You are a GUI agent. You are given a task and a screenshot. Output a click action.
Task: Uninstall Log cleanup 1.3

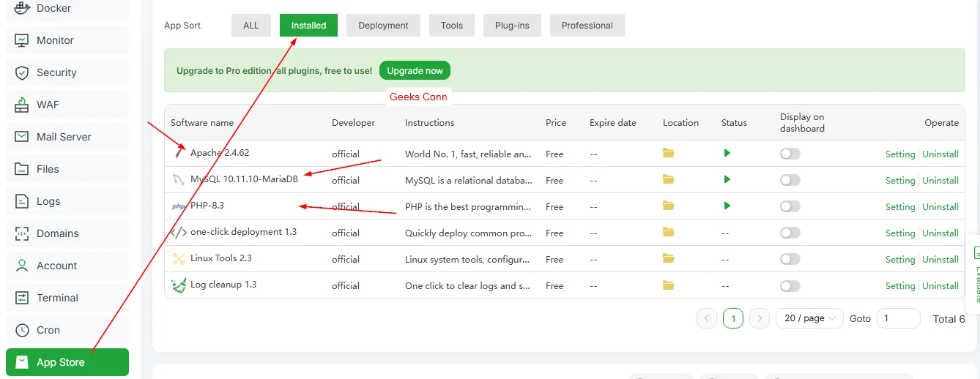(940, 285)
